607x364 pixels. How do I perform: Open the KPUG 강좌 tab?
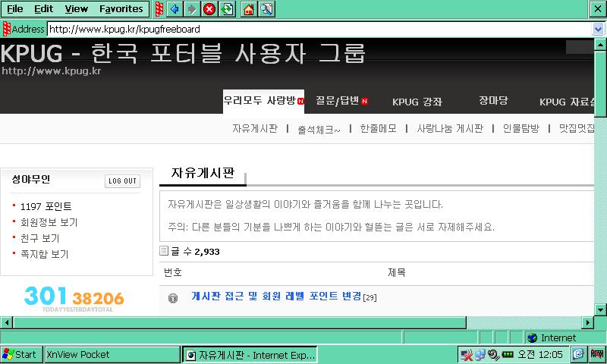[x=417, y=102]
